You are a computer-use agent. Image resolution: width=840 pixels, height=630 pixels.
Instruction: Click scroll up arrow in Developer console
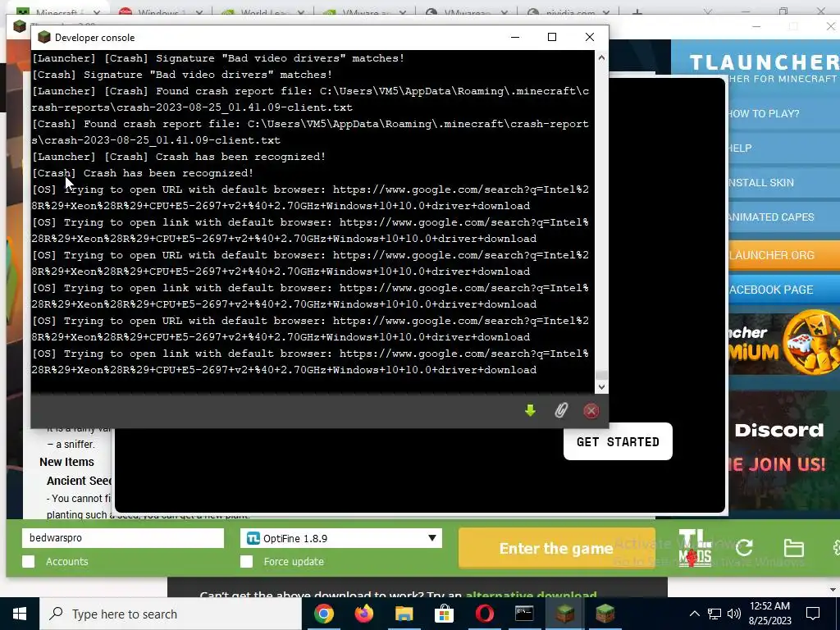tap(601, 57)
